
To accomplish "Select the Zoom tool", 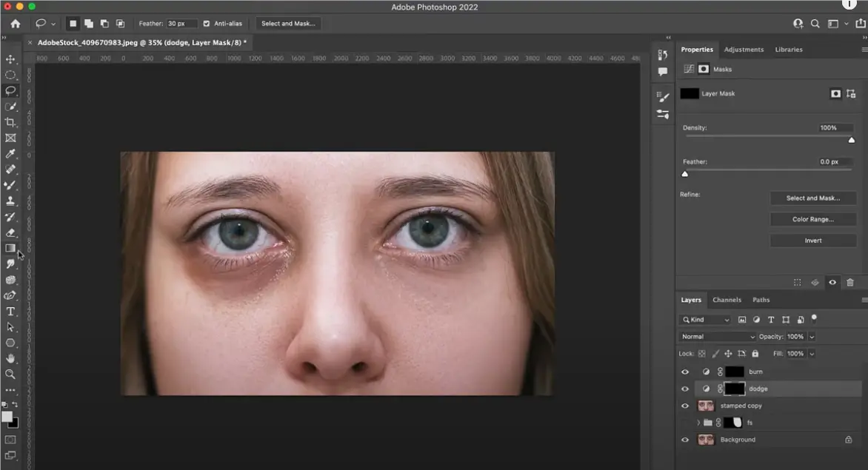I will point(10,375).
